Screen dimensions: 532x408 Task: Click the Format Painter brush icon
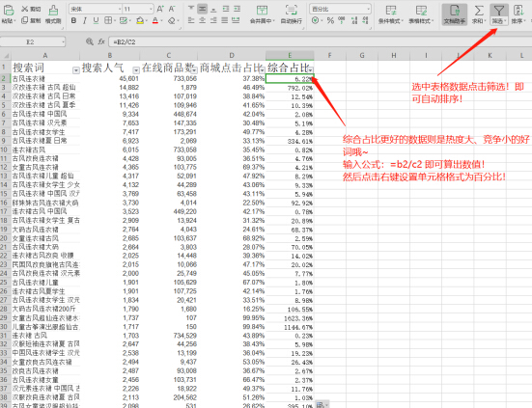53,11
